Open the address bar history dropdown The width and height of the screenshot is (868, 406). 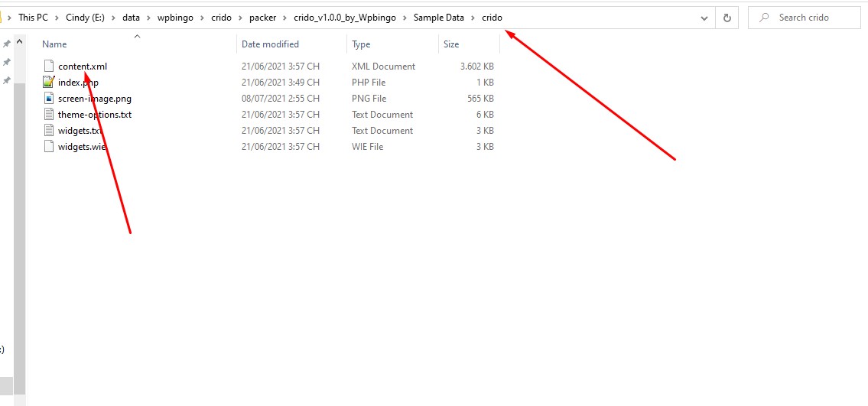704,18
